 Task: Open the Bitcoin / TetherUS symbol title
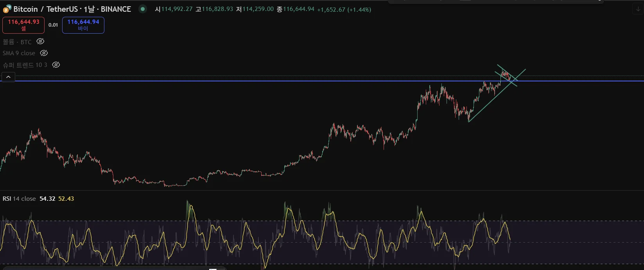coord(72,9)
